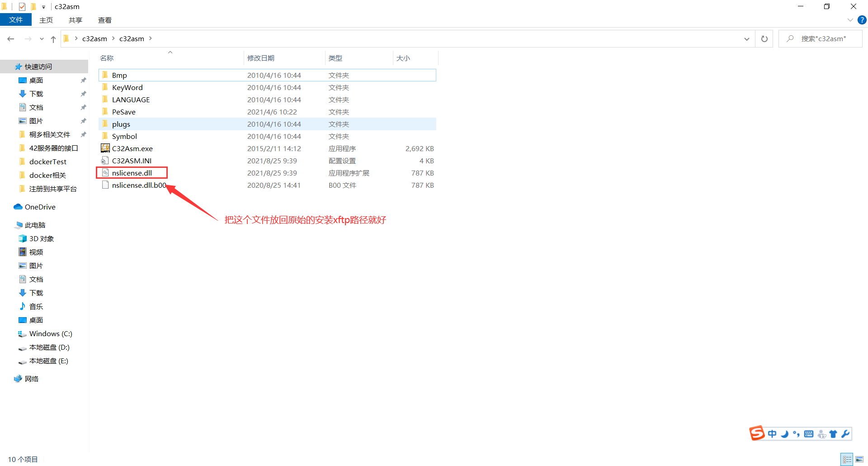Open the 文件 ribbon tab
The image size is (868, 466).
pyautogui.click(x=16, y=20)
